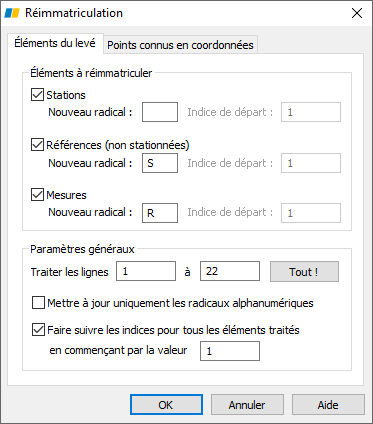Focus the Stations Nouveau radical field
Screen dimensions: 373x424
[160, 112]
